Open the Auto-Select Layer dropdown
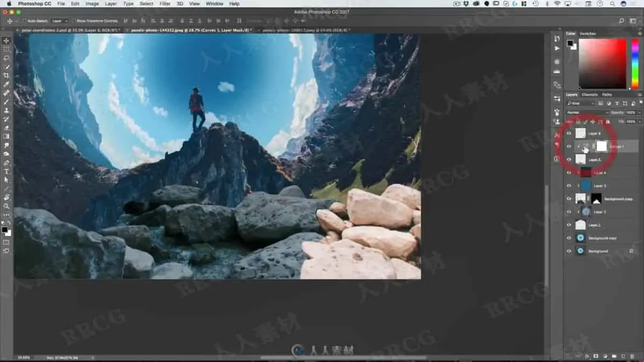The width and height of the screenshot is (644, 362). (58, 21)
